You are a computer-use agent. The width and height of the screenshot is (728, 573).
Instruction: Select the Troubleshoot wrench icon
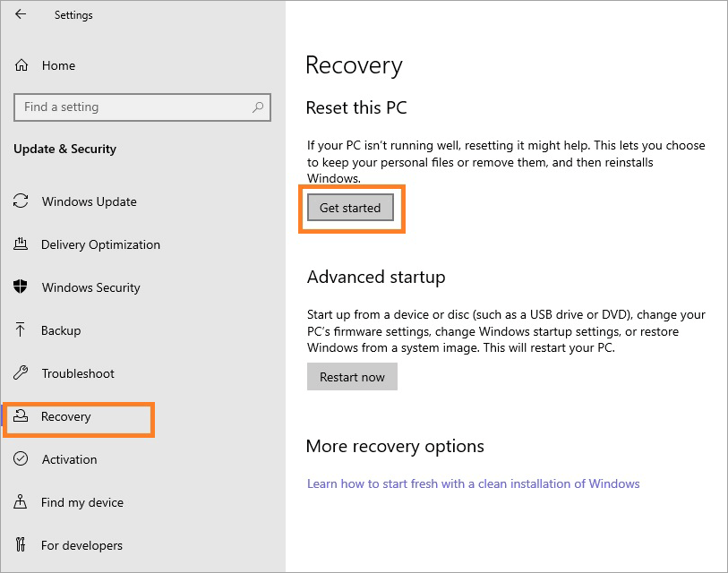pos(21,373)
